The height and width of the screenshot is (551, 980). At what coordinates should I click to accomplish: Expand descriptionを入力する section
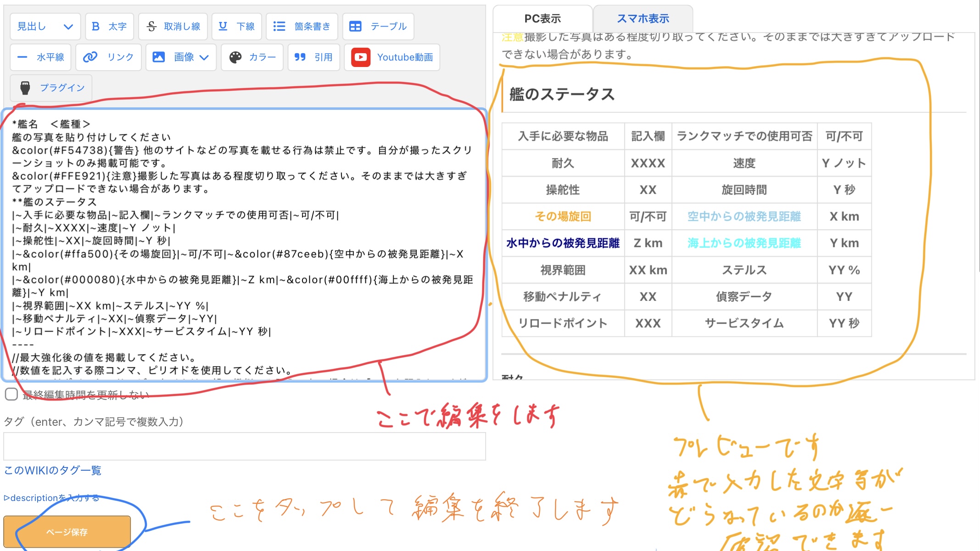click(51, 498)
